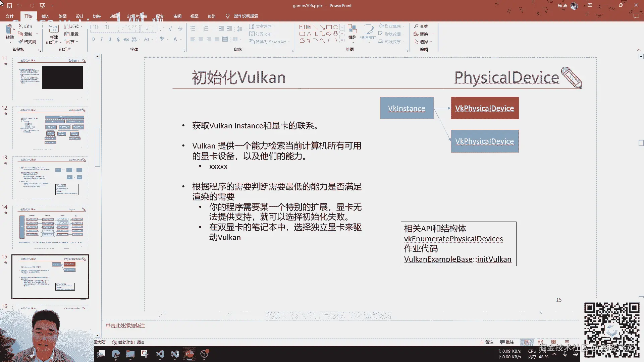The height and width of the screenshot is (362, 644).
Task: Expand the New Slide (新建幻灯片) dropdown
Action: 60,43
